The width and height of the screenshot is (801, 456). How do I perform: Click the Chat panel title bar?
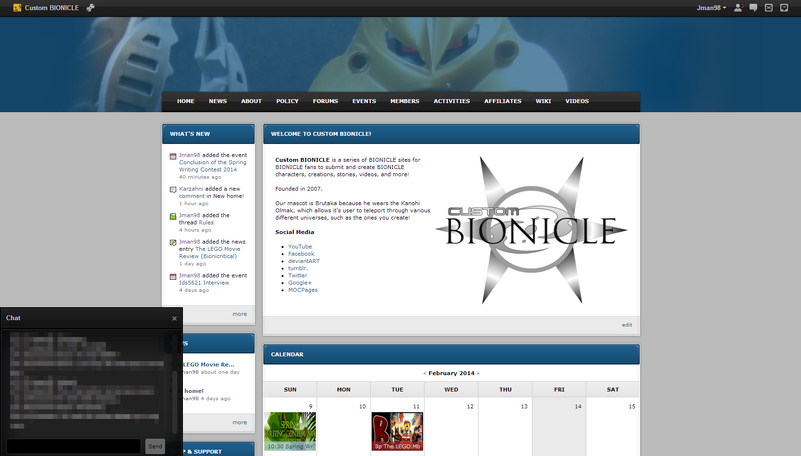point(91,318)
